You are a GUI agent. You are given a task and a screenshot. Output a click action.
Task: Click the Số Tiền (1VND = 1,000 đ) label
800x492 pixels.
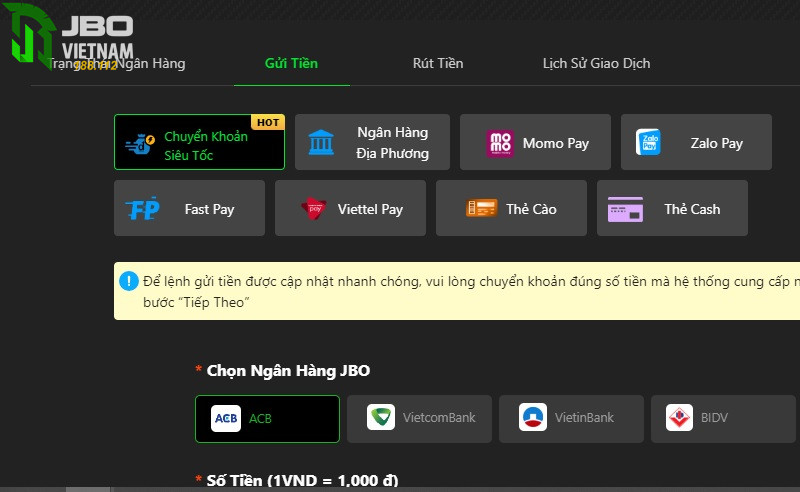(x=303, y=480)
